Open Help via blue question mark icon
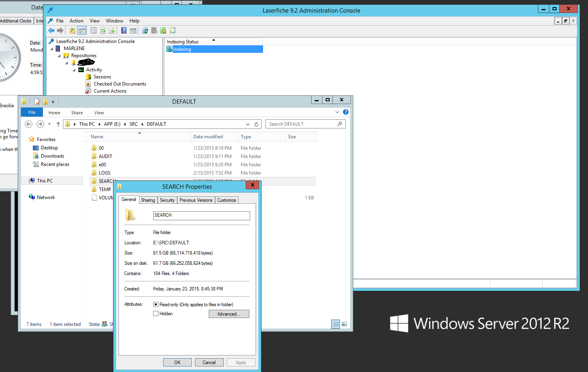 pos(124,31)
